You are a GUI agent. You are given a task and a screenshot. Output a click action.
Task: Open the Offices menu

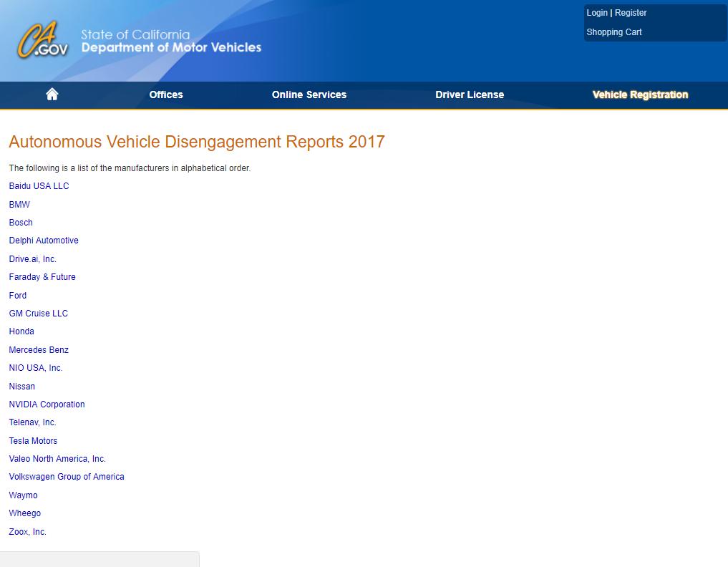point(166,94)
